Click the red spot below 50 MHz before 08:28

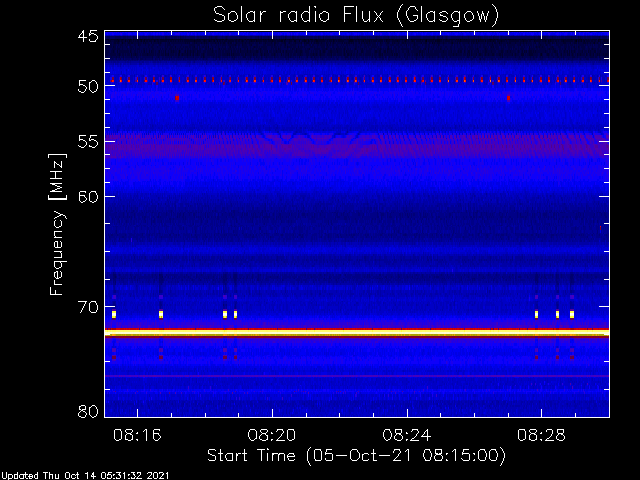(x=508, y=98)
